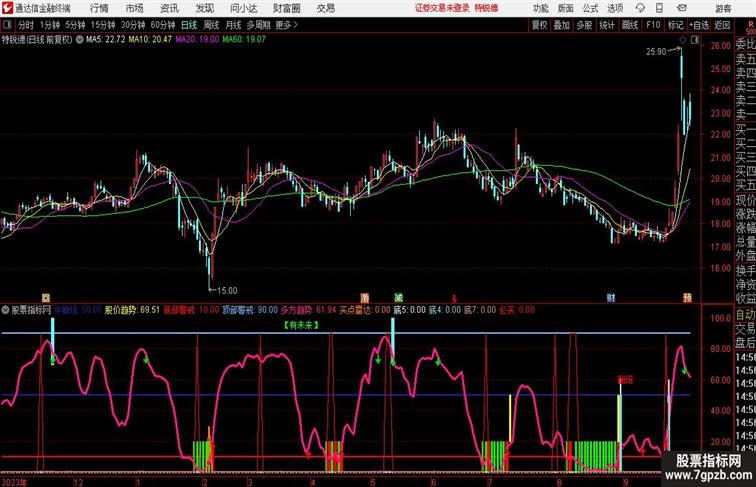
Task: Click the MA10: 20.47 indicator value
Action: point(150,40)
